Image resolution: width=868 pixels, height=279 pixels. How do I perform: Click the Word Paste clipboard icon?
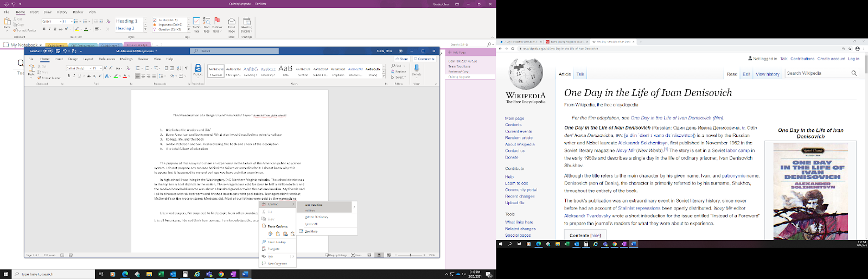point(31,69)
